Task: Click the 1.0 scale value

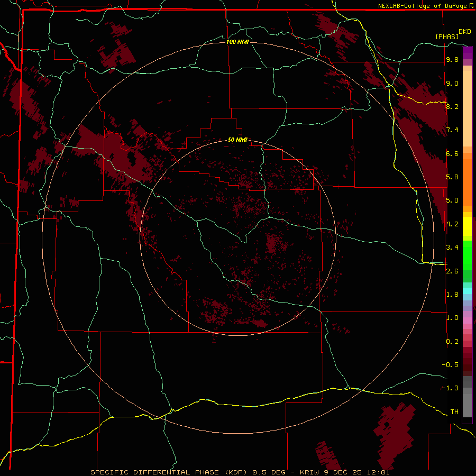Action: (452, 318)
